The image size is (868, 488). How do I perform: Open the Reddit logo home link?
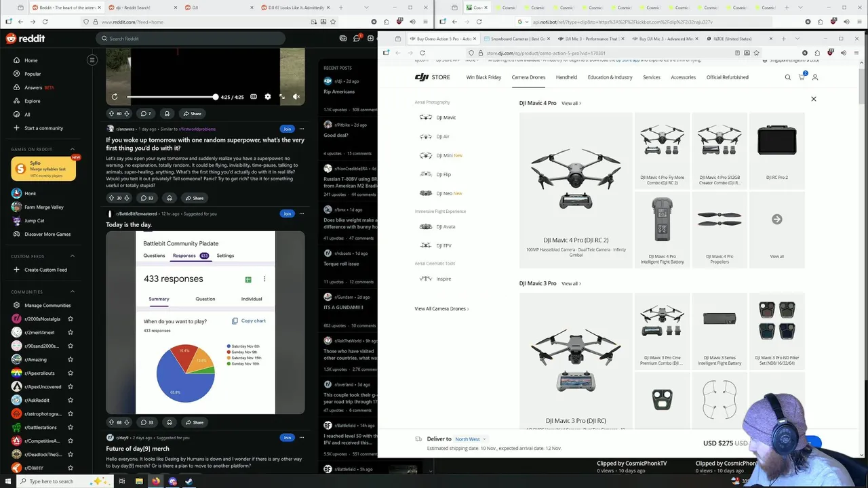[26, 39]
